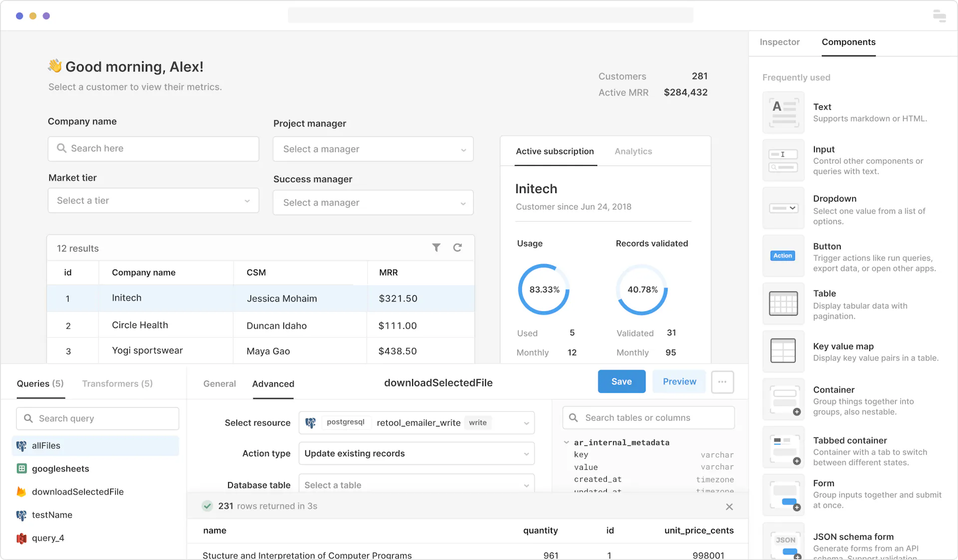Viewport: 958px width, 560px height.
Task: Switch to the Analytics tab
Action: pyautogui.click(x=633, y=151)
